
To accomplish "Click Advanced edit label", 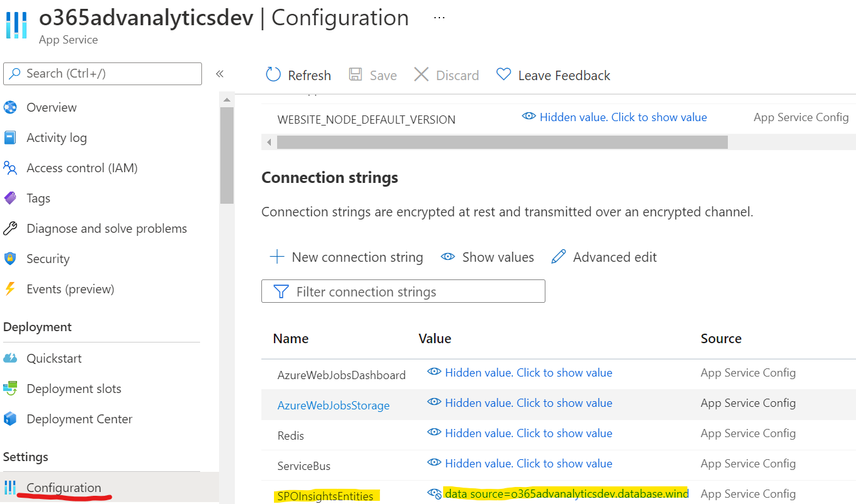I will click(x=615, y=257).
